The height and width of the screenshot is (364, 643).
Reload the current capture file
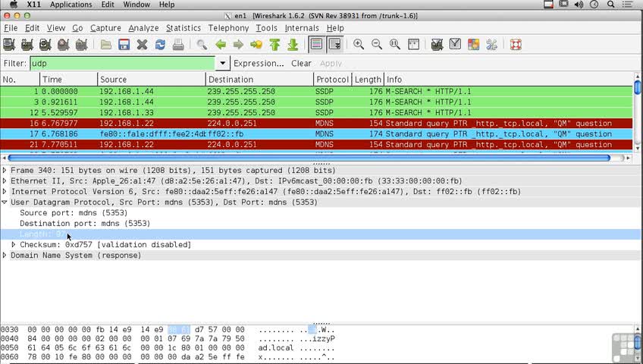click(160, 44)
